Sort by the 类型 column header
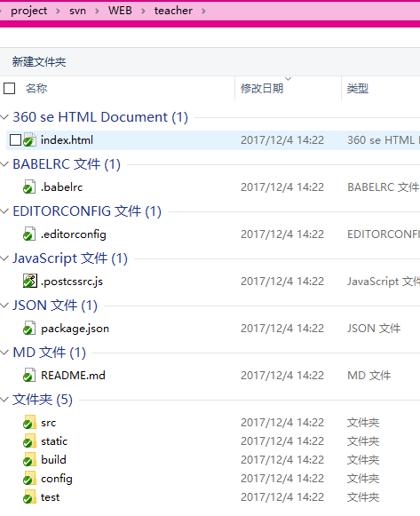The height and width of the screenshot is (516, 420). click(358, 88)
